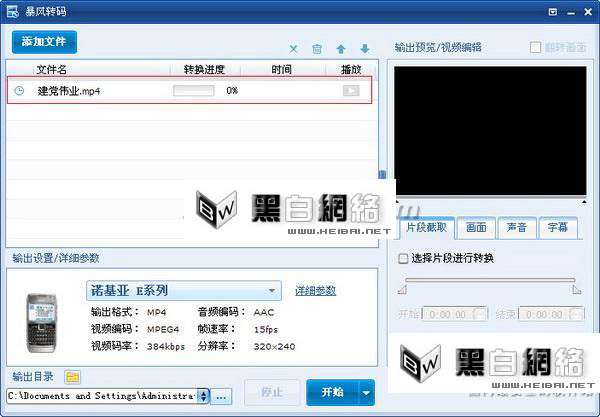Click the 转换进度 column header
600x417 pixels.
tap(204, 70)
